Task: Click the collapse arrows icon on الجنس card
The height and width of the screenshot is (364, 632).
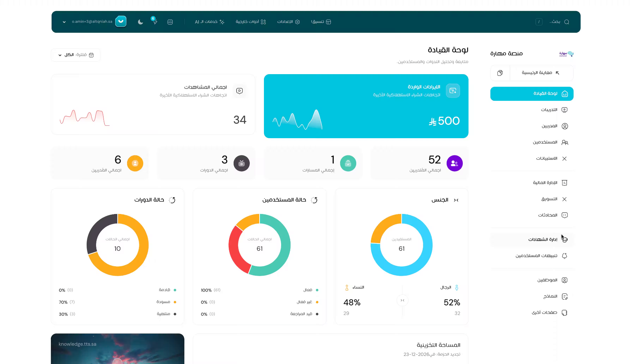Action: point(456,200)
